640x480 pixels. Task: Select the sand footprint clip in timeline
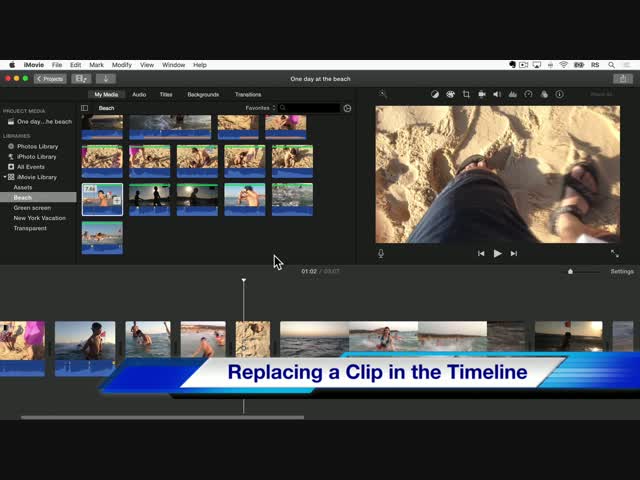coord(253,339)
